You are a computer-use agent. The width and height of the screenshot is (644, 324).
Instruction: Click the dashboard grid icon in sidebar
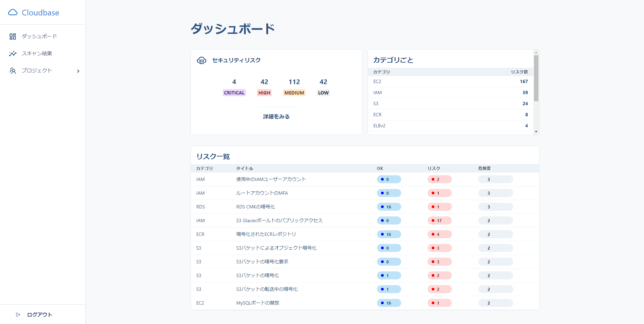click(13, 37)
